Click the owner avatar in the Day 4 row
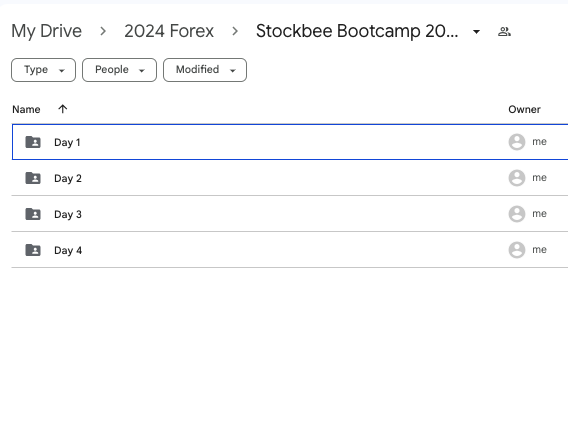This screenshot has height=444, width=568. (517, 250)
